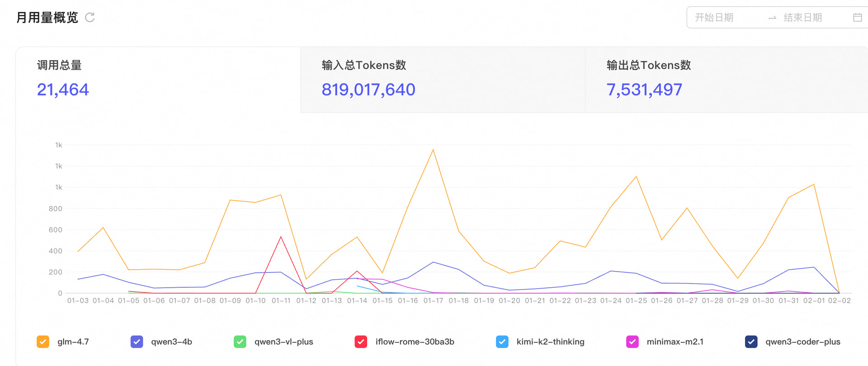Click the 01-11 date on chart axis
This screenshot has height=366, width=868.
click(x=281, y=301)
